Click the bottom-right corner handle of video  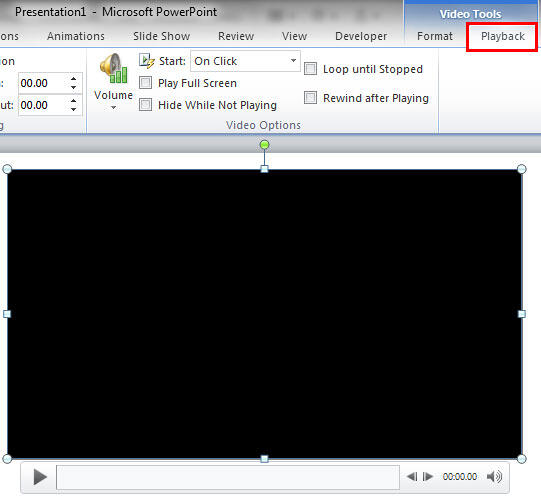pos(522,459)
